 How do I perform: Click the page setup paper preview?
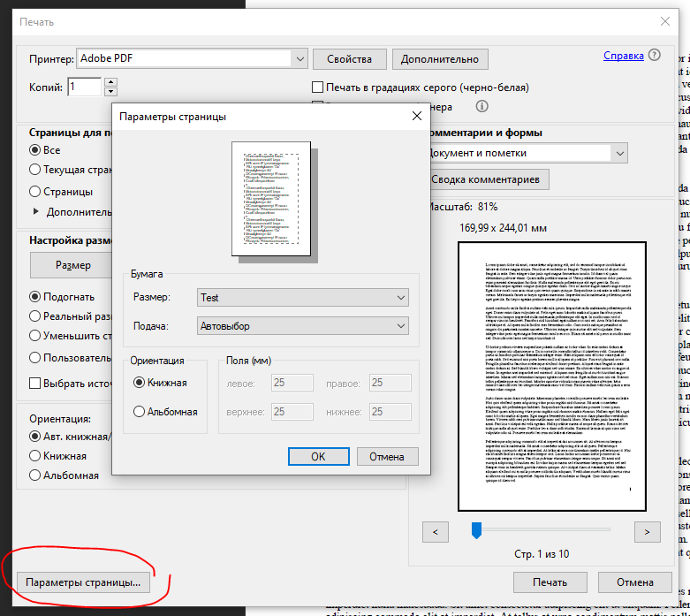tap(271, 199)
